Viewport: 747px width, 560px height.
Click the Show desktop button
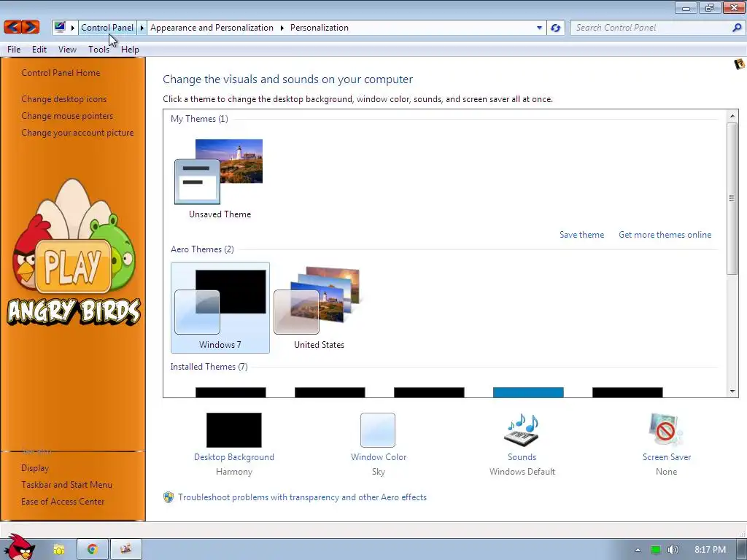point(742,550)
